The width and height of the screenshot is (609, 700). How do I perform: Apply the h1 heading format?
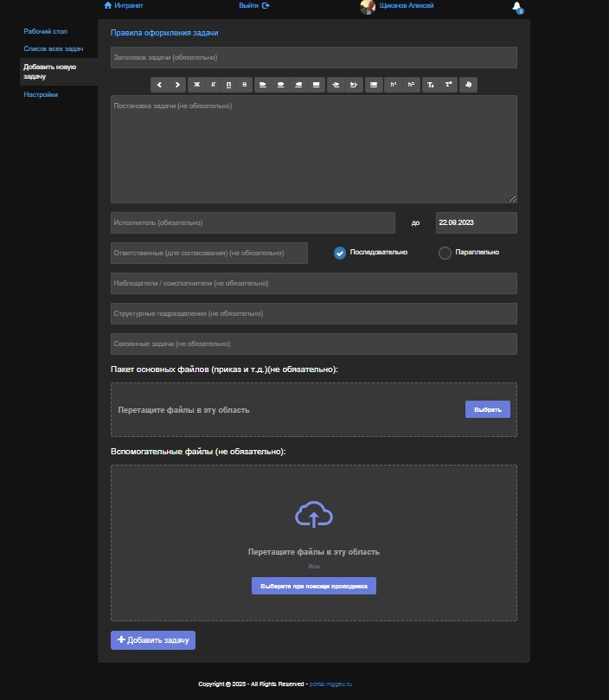click(393, 85)
